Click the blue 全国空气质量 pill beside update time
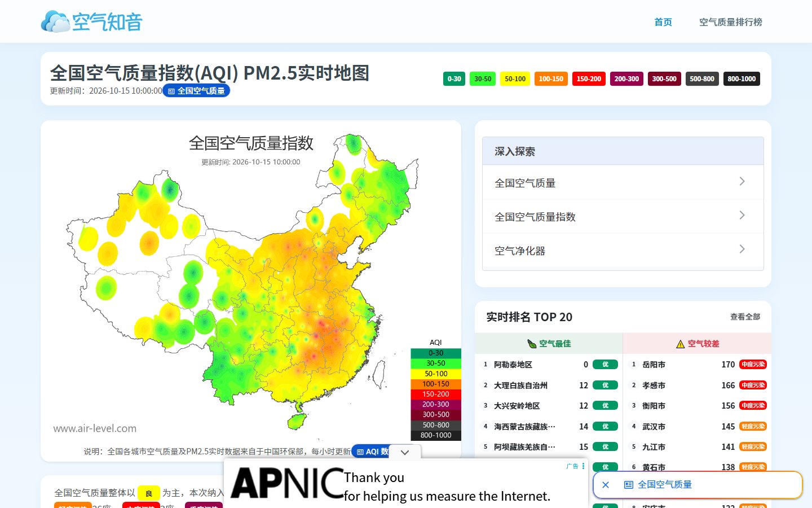This screenshot has width=812, height=508. pyautogui.click(x=196, y=90)
